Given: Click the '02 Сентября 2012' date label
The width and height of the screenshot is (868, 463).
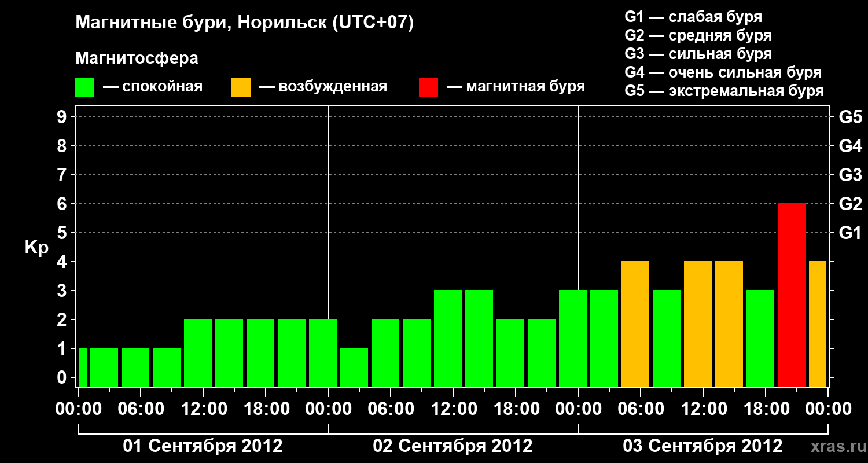Looking at the screenshot, I should 453,446.
